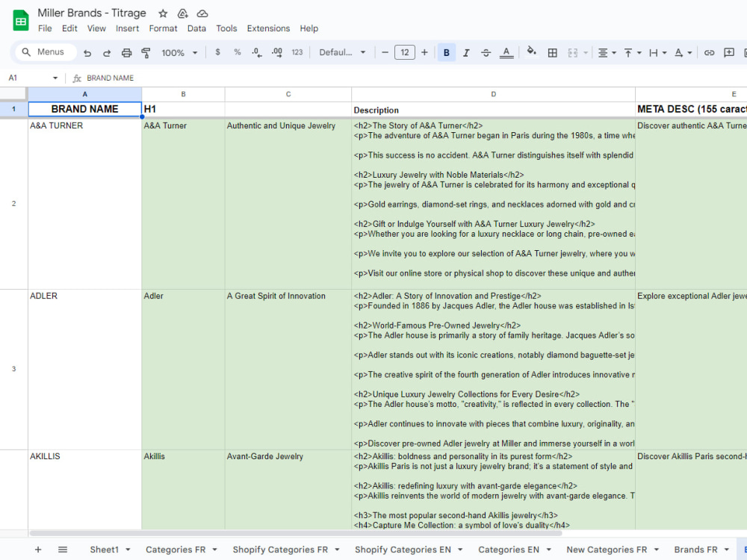This screenshot has height=560, width=747.
Task: Open the Tools menu
Action: [226, 28]
